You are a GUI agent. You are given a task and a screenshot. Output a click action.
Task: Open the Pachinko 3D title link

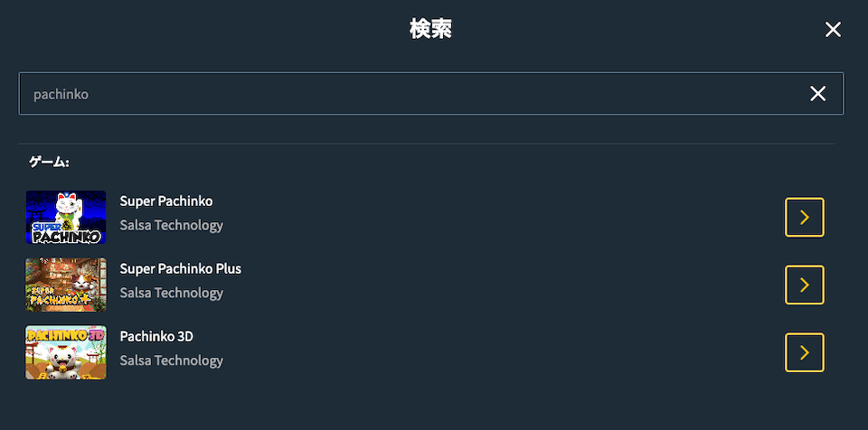[156, 336]
